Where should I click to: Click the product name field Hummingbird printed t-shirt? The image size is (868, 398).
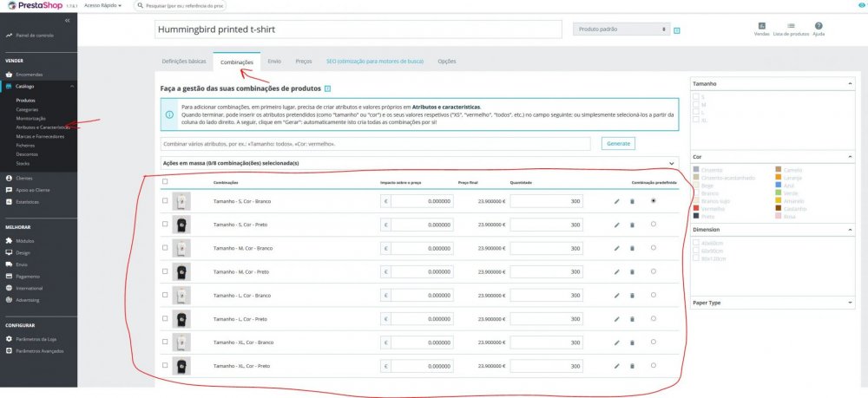pyautogui.click(x=358, y=29)
